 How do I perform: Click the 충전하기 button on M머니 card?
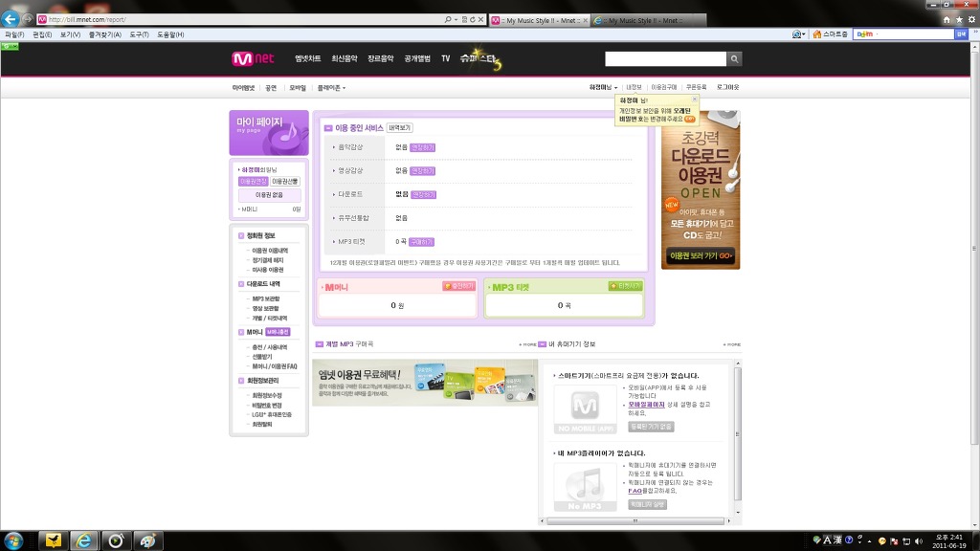point(458,286)
